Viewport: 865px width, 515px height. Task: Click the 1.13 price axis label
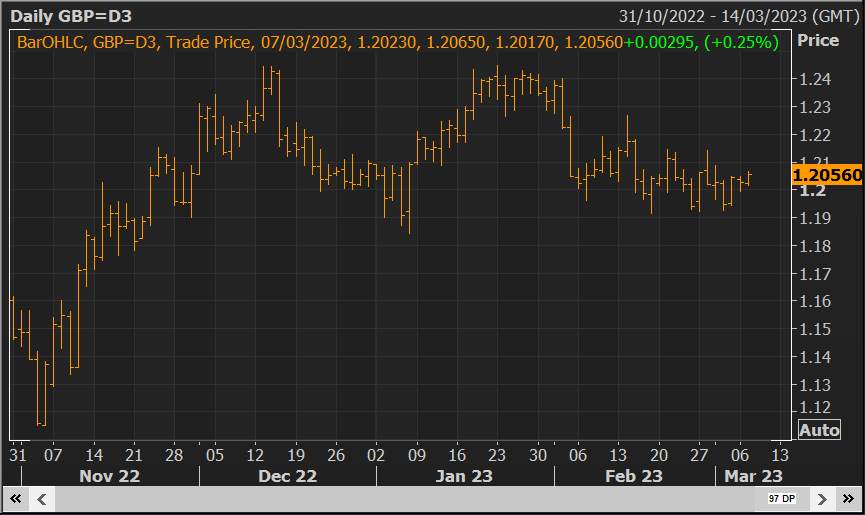tap(815, 385)
